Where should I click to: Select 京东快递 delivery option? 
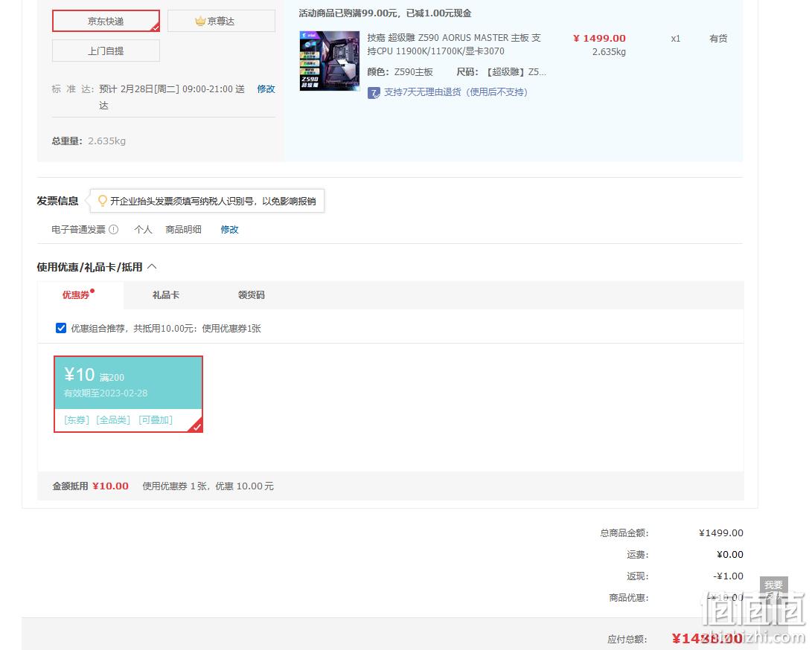coord(106,22)
